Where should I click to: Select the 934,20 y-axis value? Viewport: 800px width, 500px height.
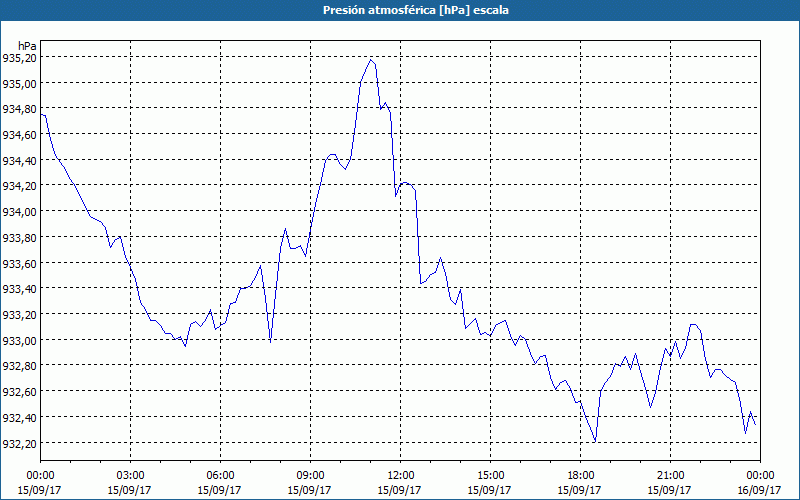(20, 186)
